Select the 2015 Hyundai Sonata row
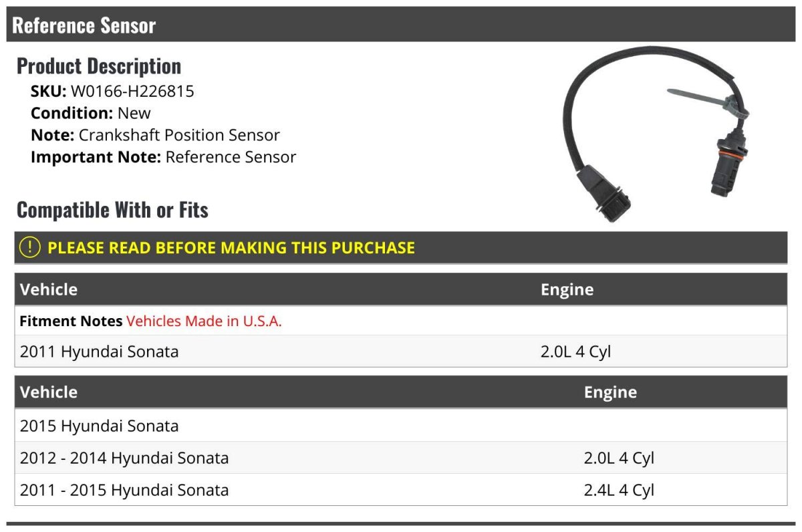 (401, 426)
